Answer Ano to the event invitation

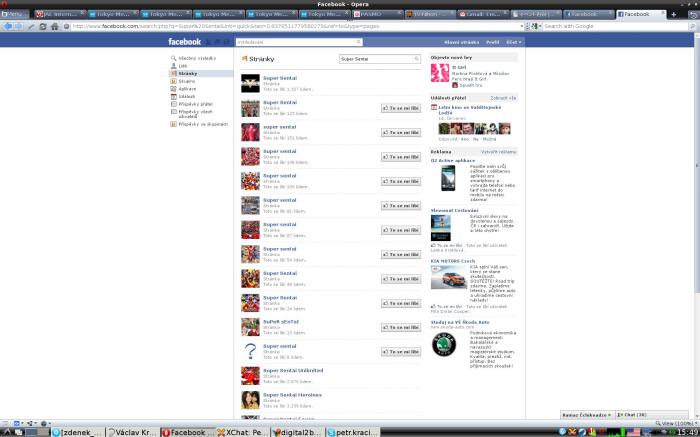tap(465, 139)
